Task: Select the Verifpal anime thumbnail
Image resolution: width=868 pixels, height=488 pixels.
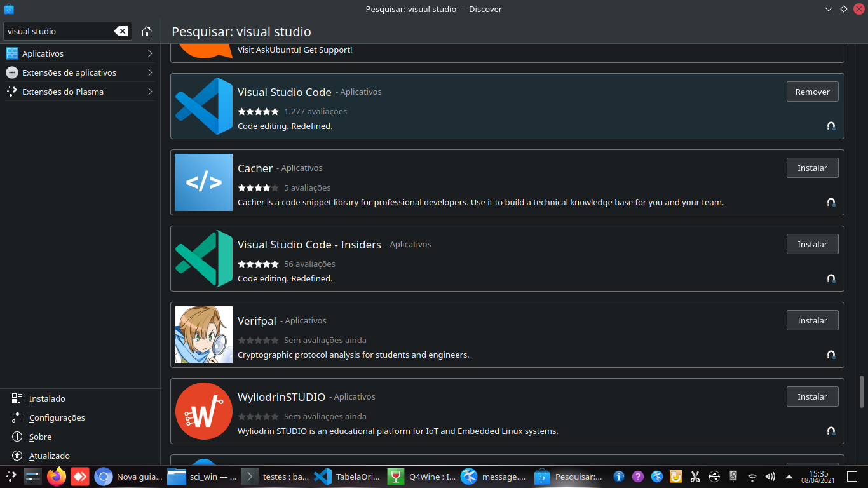Action: 204,335
